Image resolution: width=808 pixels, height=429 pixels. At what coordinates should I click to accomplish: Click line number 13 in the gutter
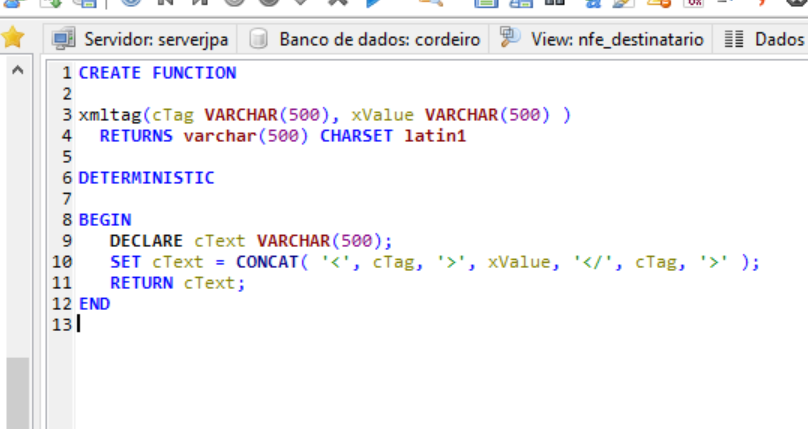[62, 325]
